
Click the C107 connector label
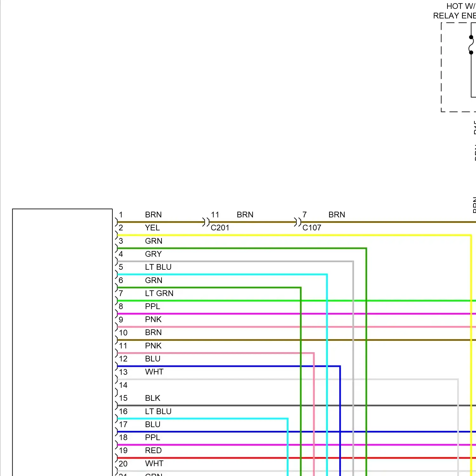coord(312,228)
